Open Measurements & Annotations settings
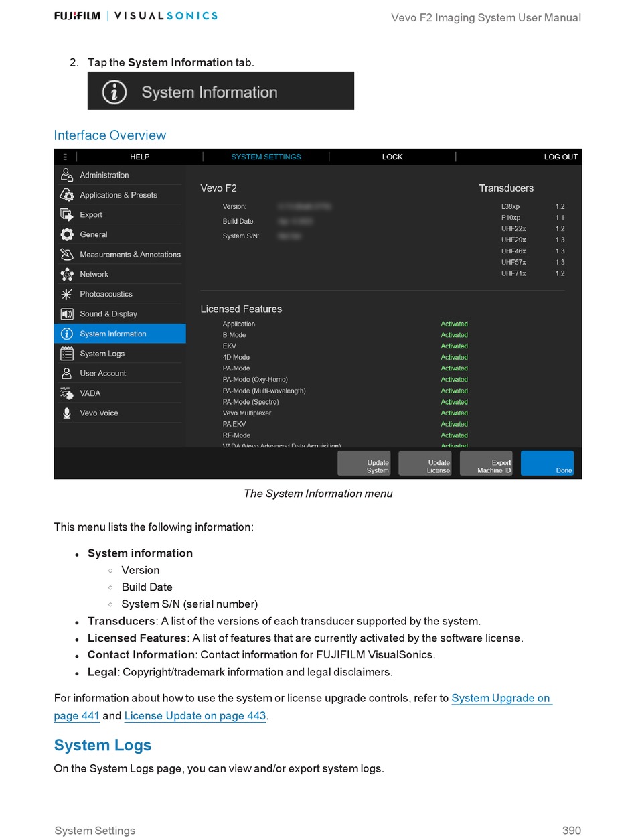636x840 pixels. 120,255
